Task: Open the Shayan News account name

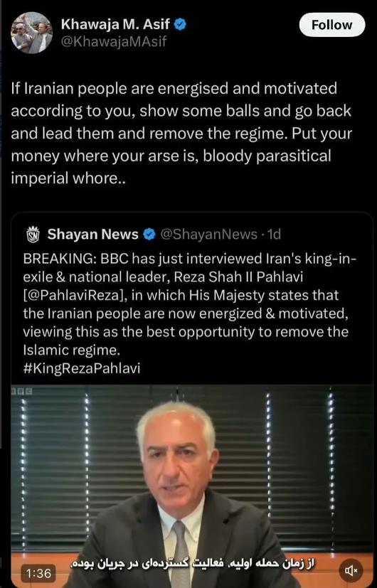Action: [92, 235]
